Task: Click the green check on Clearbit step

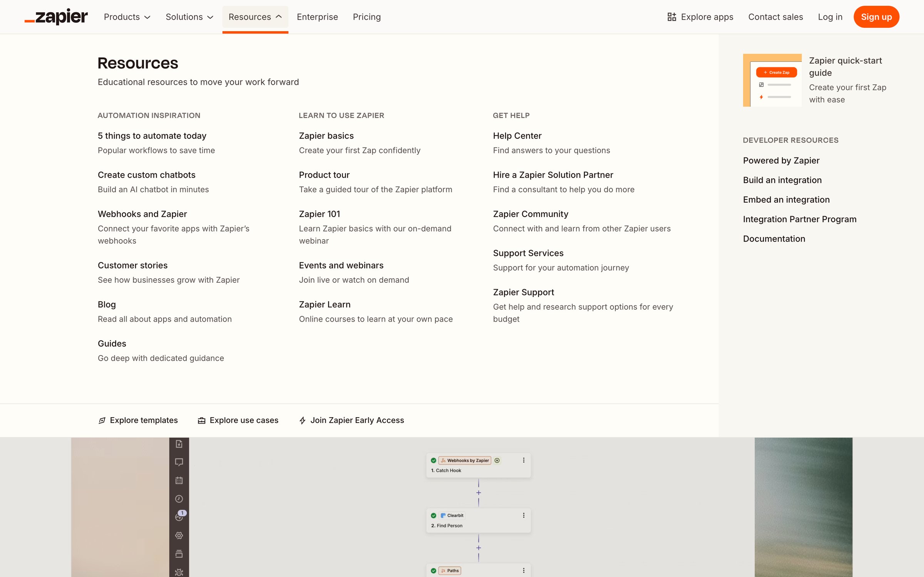Action: tap(434, 515)
